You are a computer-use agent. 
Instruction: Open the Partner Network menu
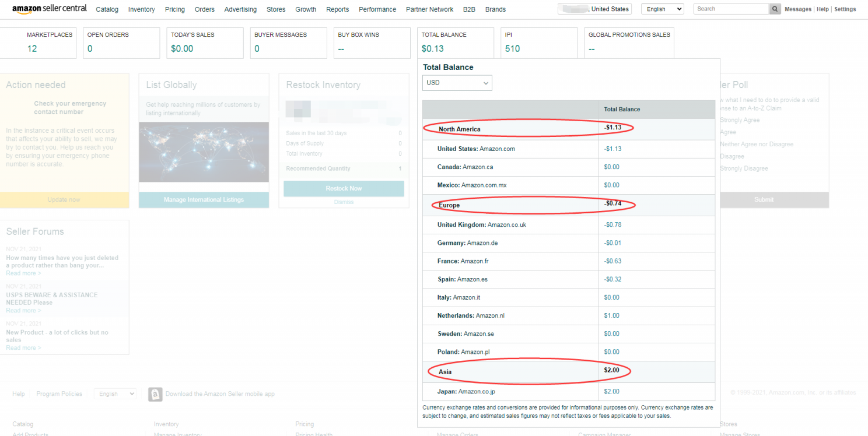(x=430, y=9)
